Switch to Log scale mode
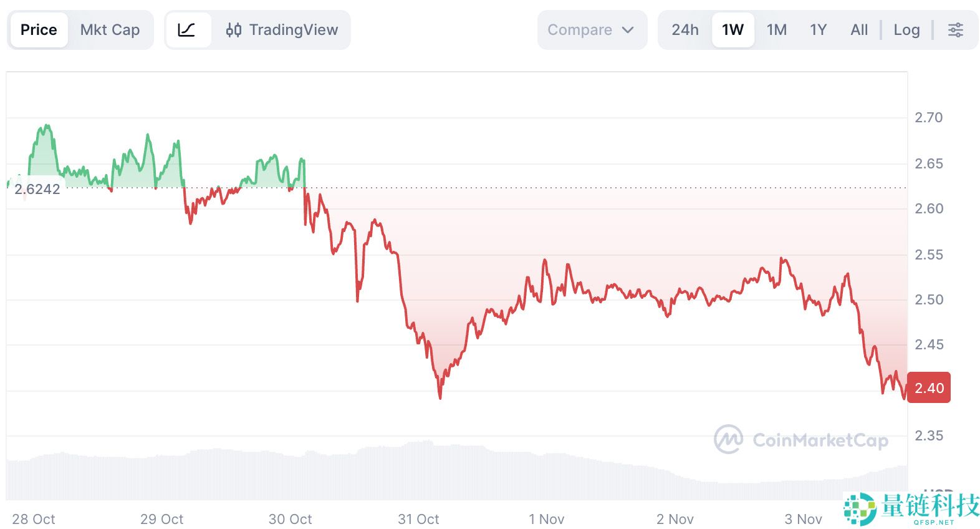Image resolution: width=980 pixels, height=529 pixels. click(x=906, y=29)
